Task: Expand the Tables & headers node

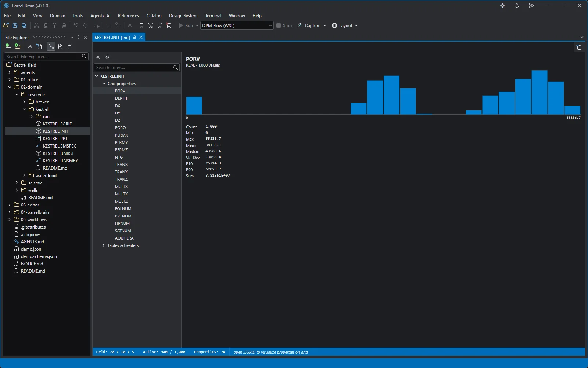Action: pos(104,245)
